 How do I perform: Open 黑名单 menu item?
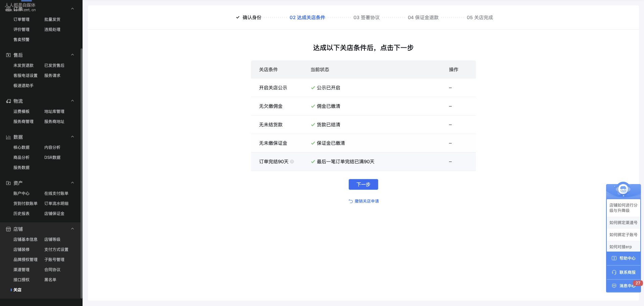pos(50,280)
